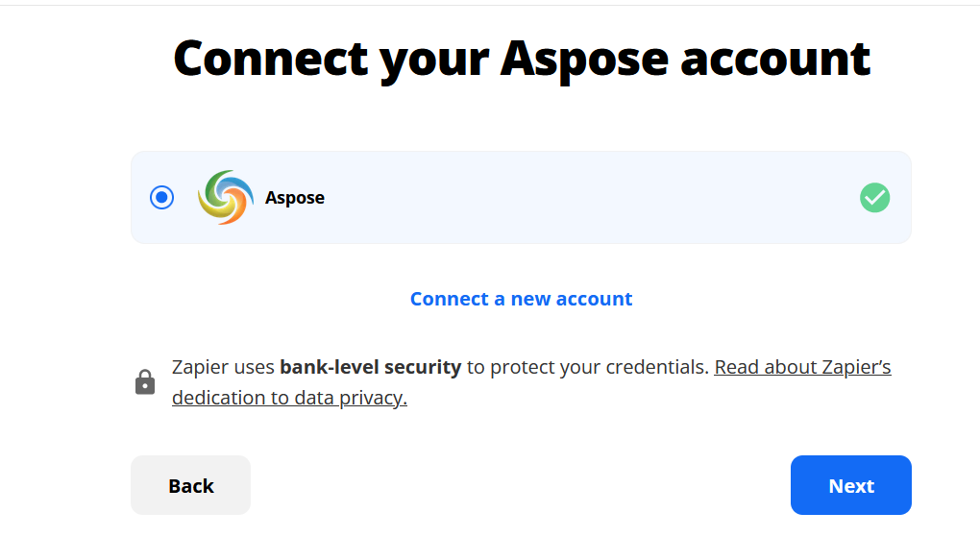Screen dimensions: 980x537
Task: Open Read about Zapier's privacy link
Action: 802,367
